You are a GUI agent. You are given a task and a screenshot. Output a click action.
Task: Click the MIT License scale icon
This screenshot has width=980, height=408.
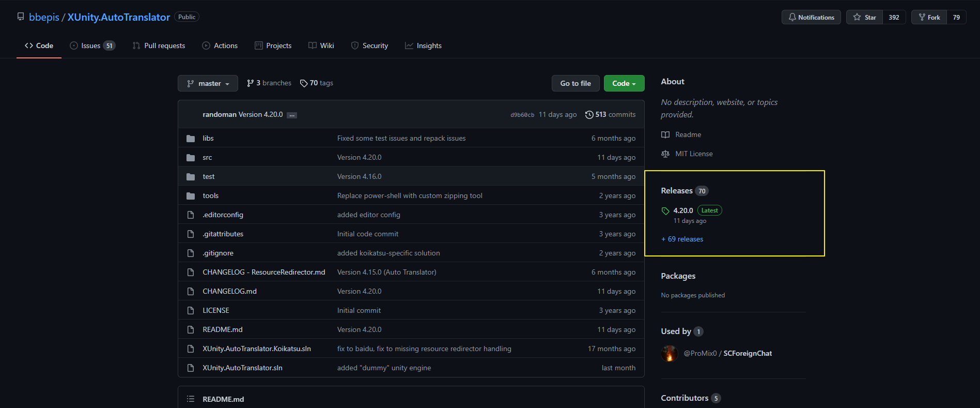665,154
